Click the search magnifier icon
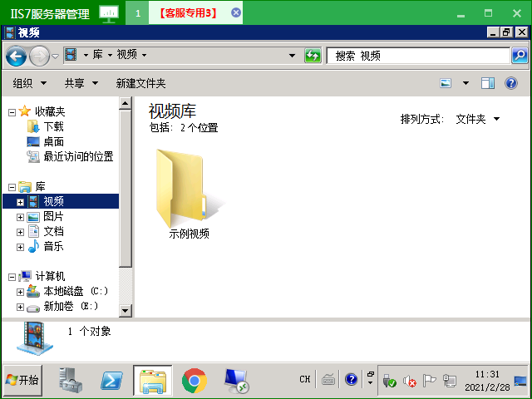 pos(520,56)
